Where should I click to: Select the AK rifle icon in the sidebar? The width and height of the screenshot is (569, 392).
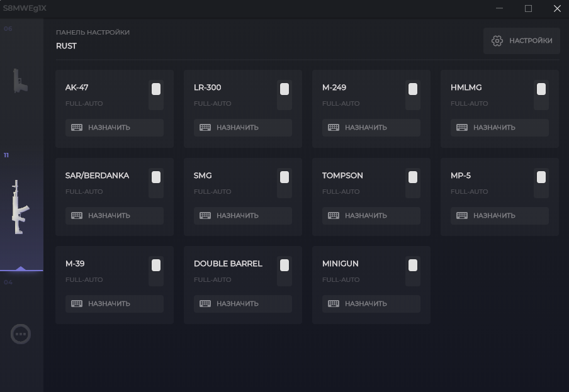point(20,207)
